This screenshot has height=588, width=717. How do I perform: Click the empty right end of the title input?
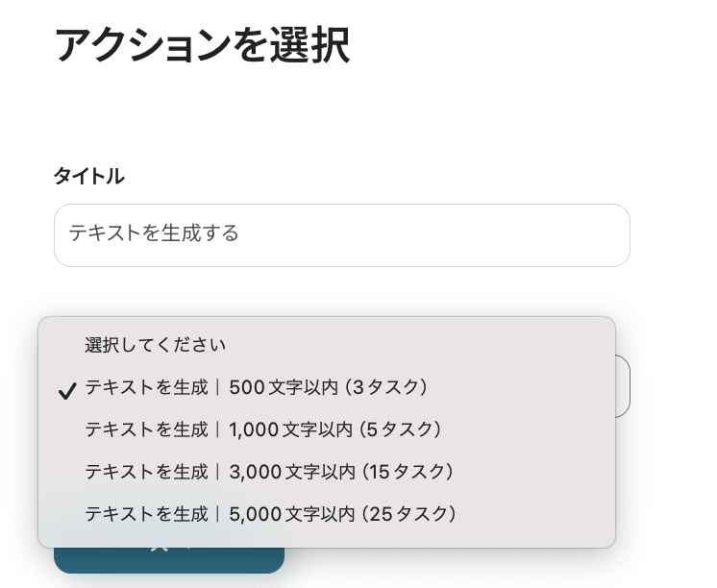(x=577, y=234)
